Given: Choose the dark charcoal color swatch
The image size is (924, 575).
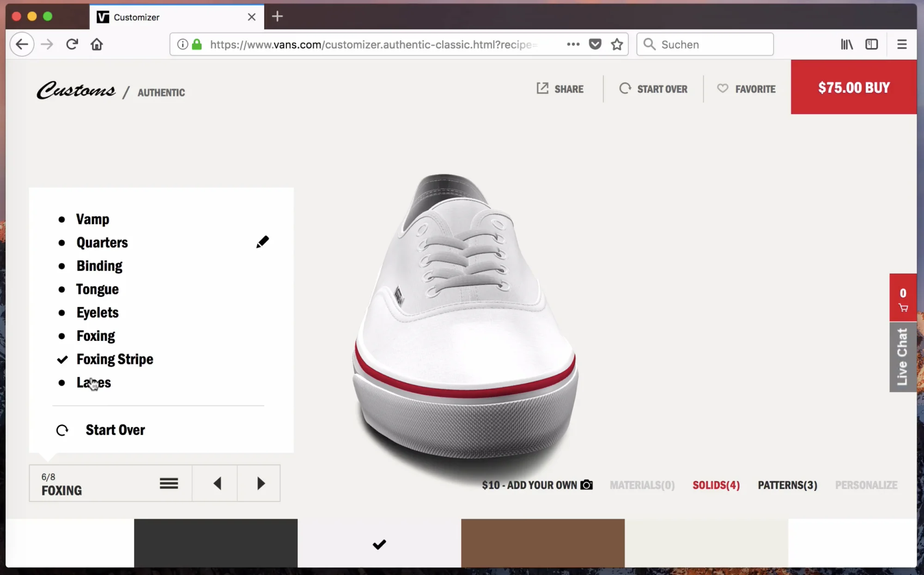Looking at the screenshot, I should click(x=216, y=543).
